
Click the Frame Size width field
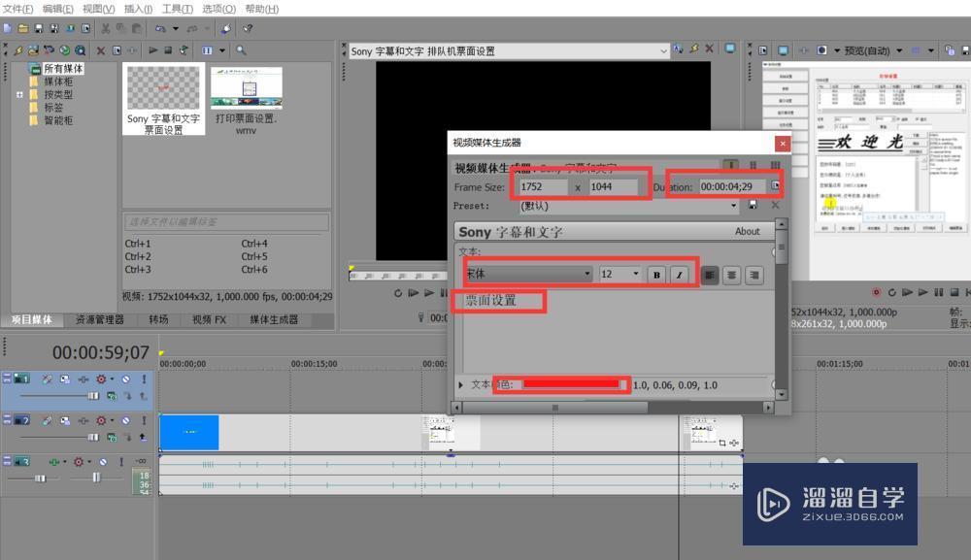tap(543, 187)
